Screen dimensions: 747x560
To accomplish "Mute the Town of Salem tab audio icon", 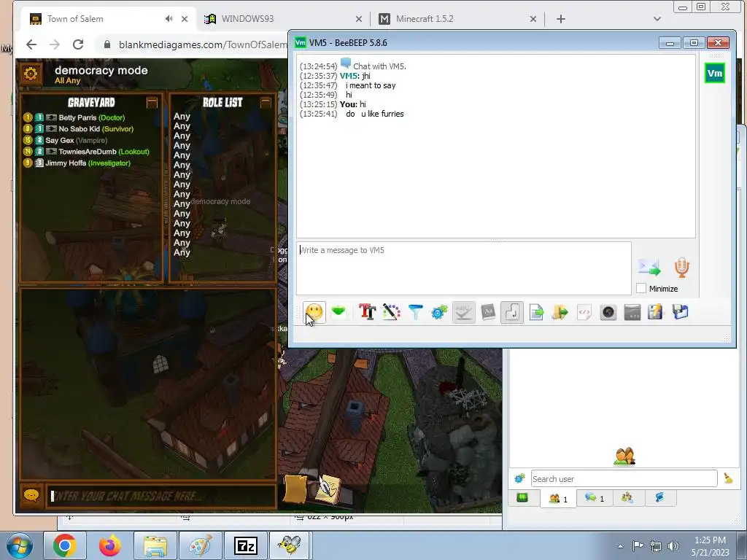I will pos(169,19).
